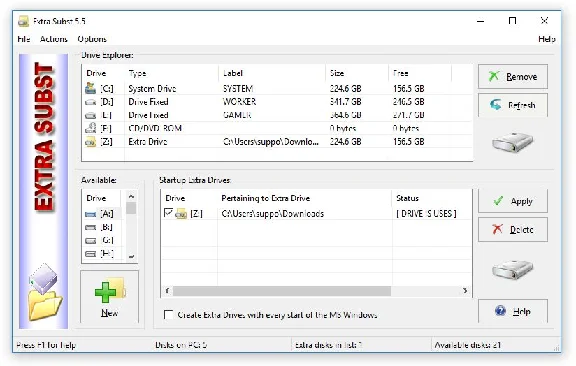Click Available list scrollbar thumb
576x366 pixels.
tap(131, 208)
